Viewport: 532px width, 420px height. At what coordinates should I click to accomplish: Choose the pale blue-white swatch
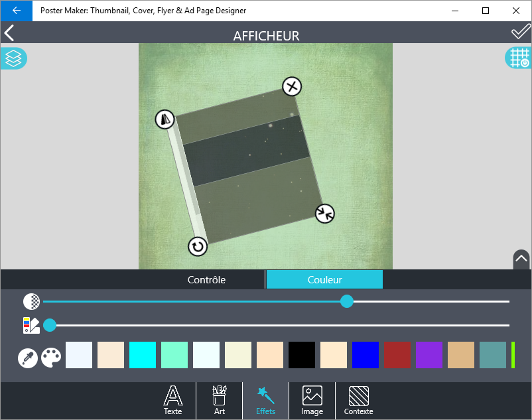coord(79,355)
